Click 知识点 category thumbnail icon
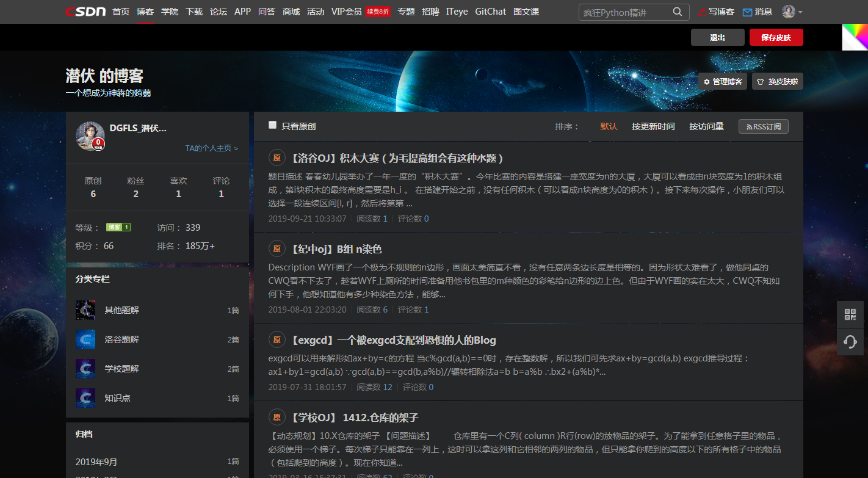The height and width of the screenshot is (478, 868). [85, 398]
